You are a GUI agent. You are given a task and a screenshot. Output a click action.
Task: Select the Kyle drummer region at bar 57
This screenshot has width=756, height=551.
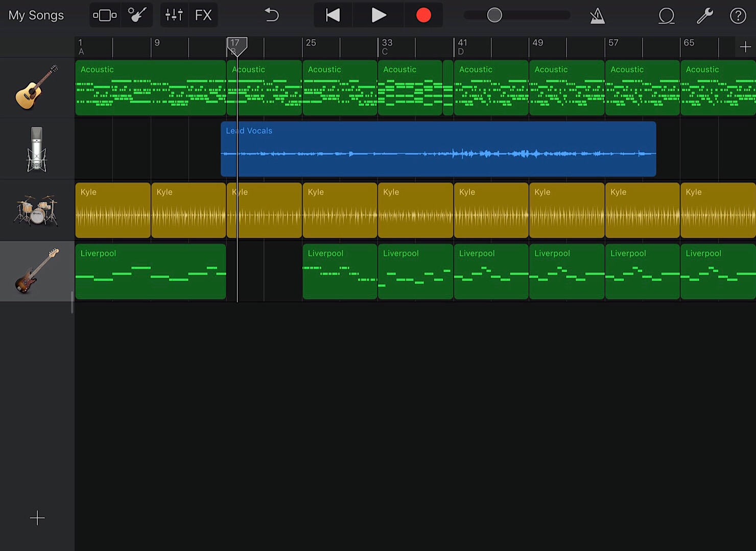[643, 210]
